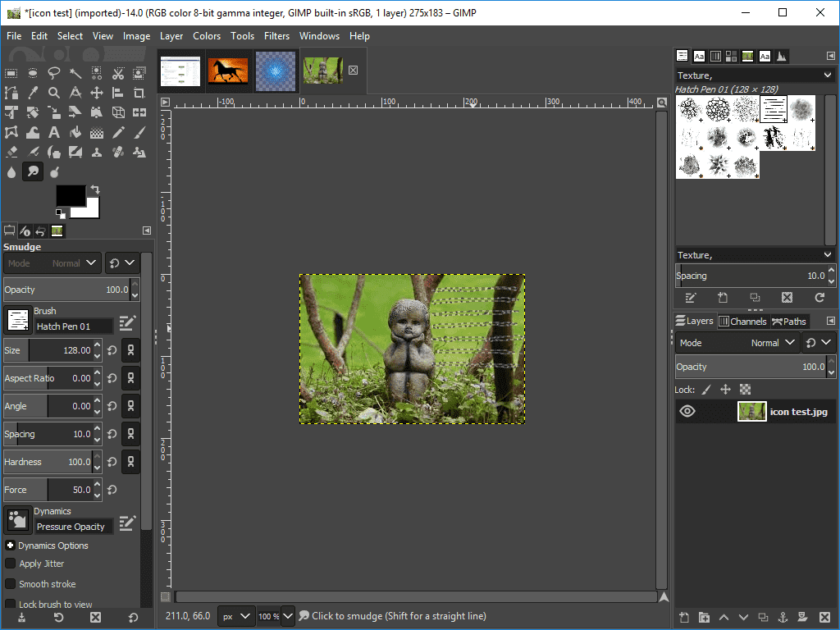Enable the Apply Jitter checkbox

coord(11,564)
